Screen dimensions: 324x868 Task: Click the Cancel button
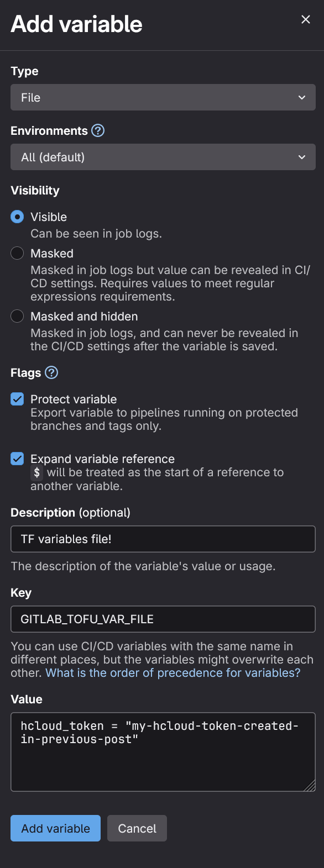[x=137, y=828]
